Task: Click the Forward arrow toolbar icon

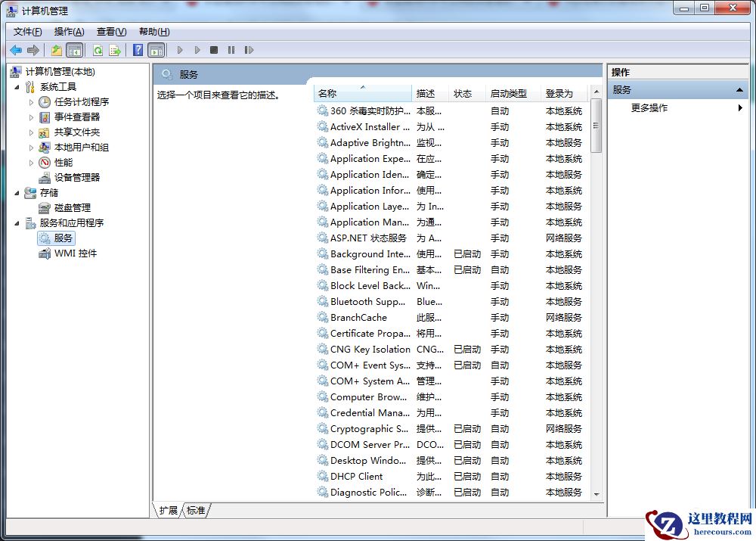Action: coord(33,50)
